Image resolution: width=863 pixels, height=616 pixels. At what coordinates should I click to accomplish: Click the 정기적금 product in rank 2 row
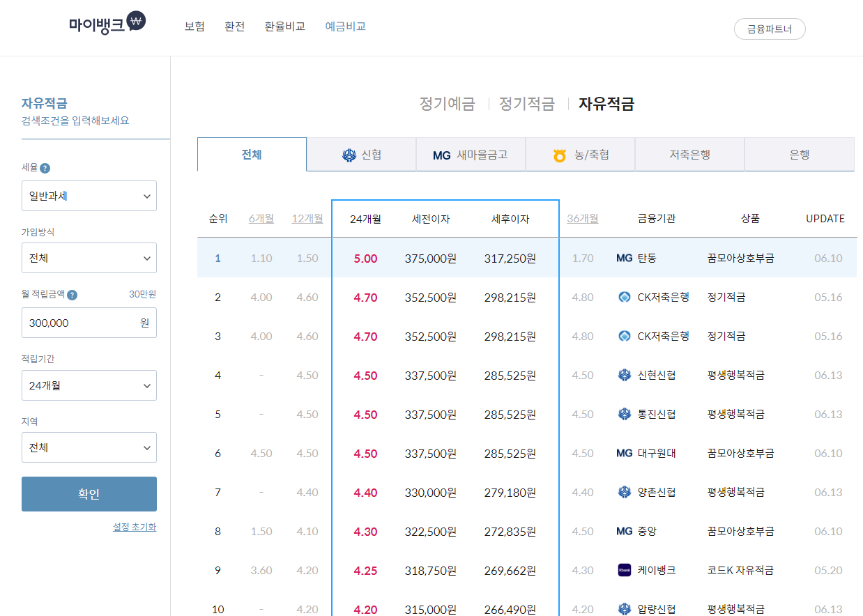726,298
